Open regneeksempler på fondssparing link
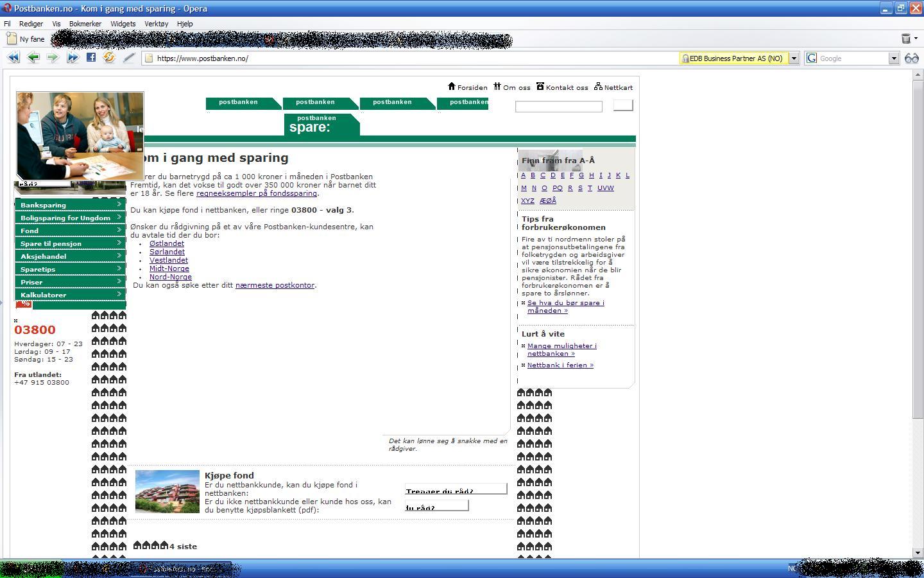 257,193
